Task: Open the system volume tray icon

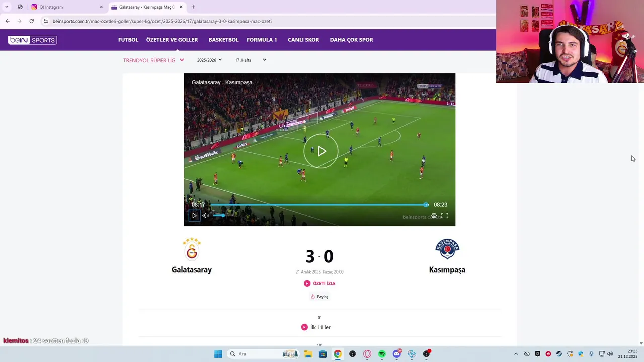Action: 610,354
